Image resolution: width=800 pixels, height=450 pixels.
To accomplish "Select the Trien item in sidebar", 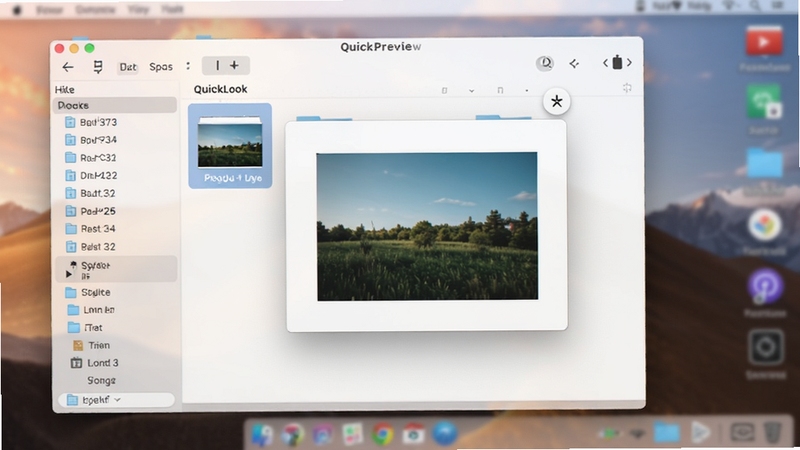I will pos(92,345).
